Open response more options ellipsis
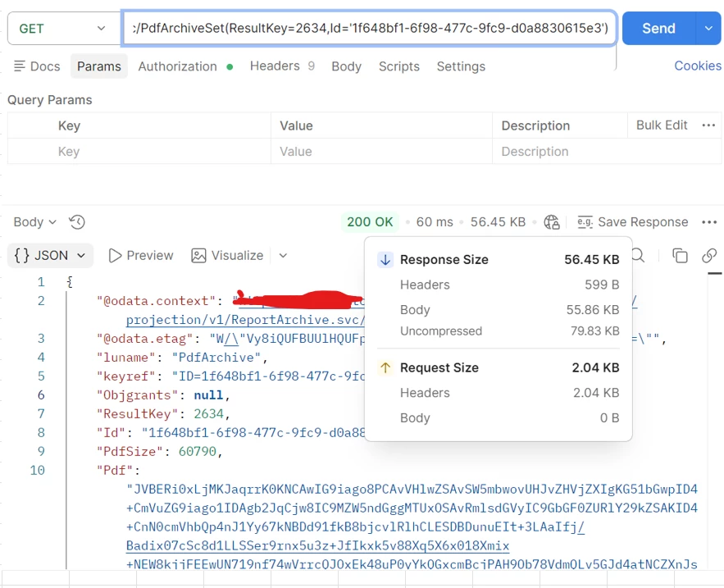 709,222
